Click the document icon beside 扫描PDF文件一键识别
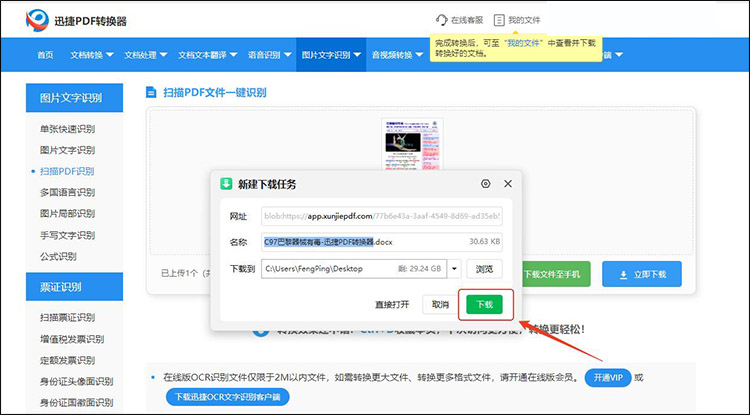The height and width of the screenshot is (415, 750). (x=151, y=92)
